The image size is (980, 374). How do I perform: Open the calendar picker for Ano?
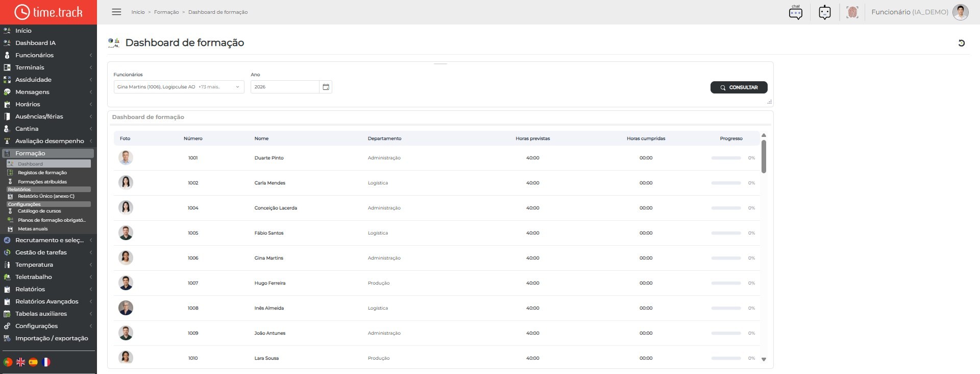326,87
